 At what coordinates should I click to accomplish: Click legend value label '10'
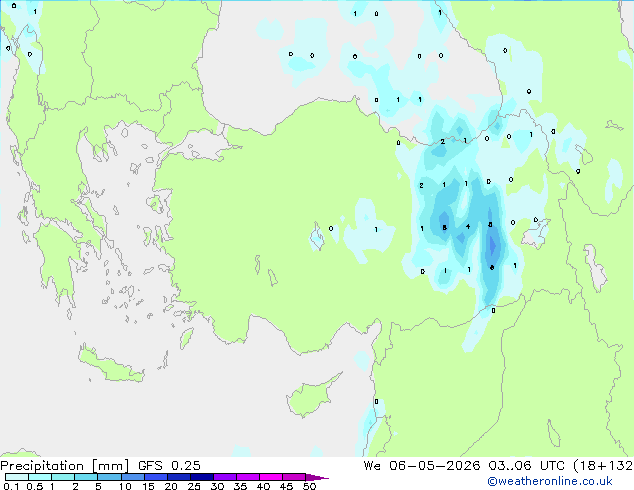(x=125, y=486)
